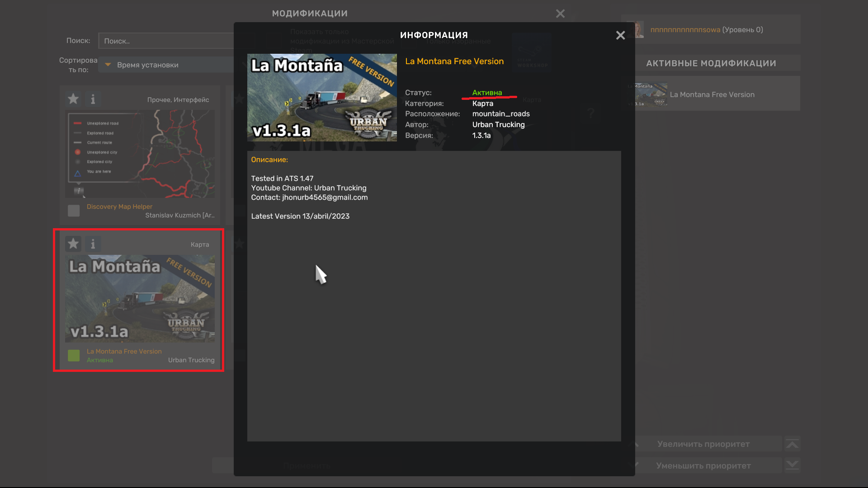Click Прочее, Интерфейс category label
Screen dimensions: 868x488
tap(178, 100)
